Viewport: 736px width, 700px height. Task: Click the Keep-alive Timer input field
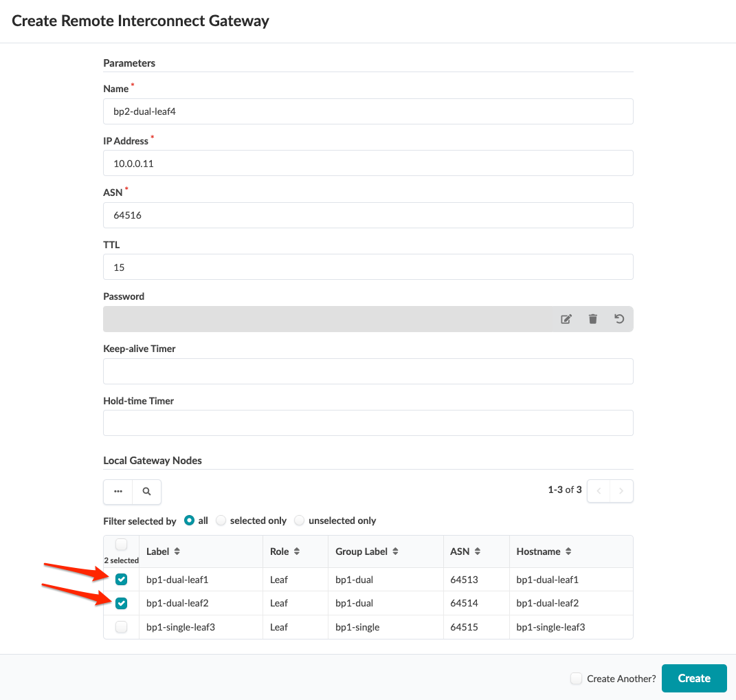(x=368, y=371)
